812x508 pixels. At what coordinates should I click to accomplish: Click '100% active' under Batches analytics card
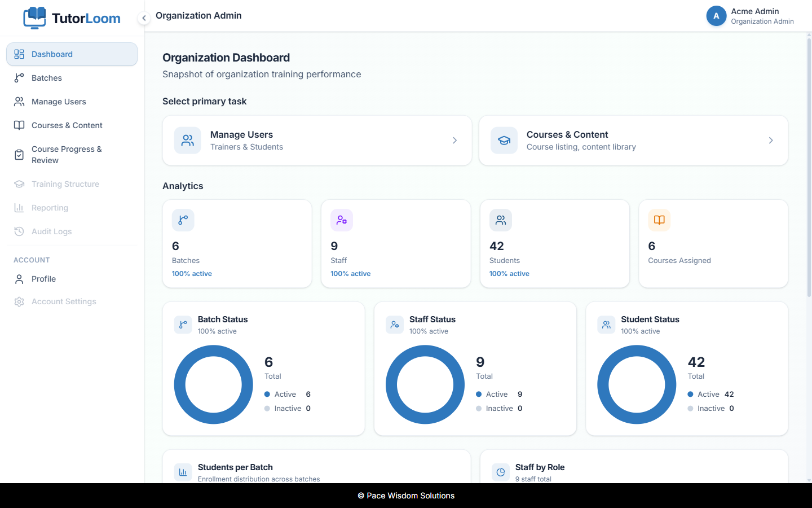pos(192,274)
